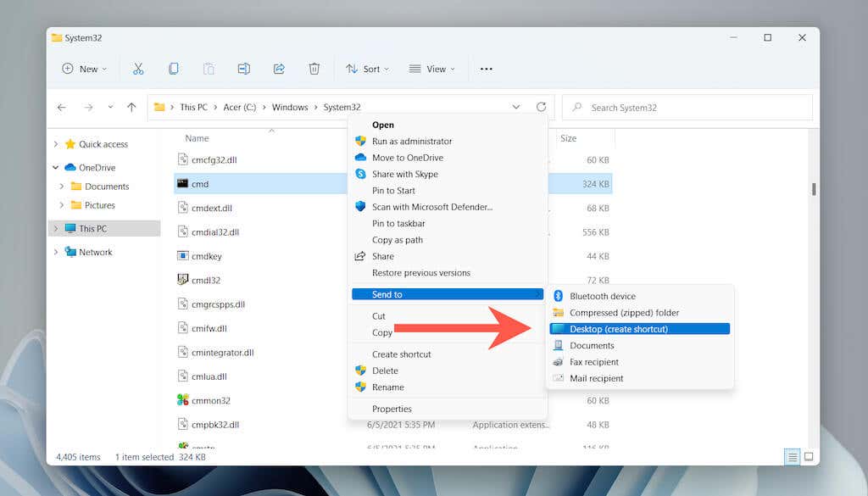Refresh the folder with the refresh icon

[x=542, y=107]
